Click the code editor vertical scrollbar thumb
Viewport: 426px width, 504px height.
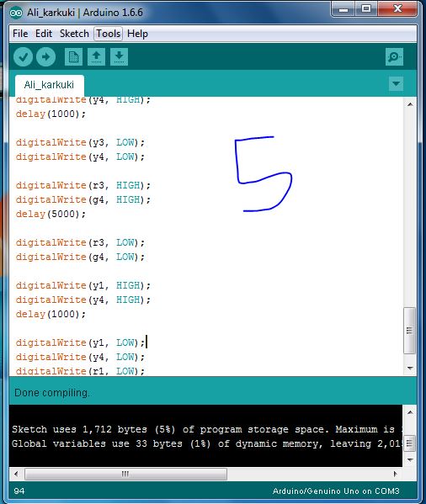click(410, 331)
